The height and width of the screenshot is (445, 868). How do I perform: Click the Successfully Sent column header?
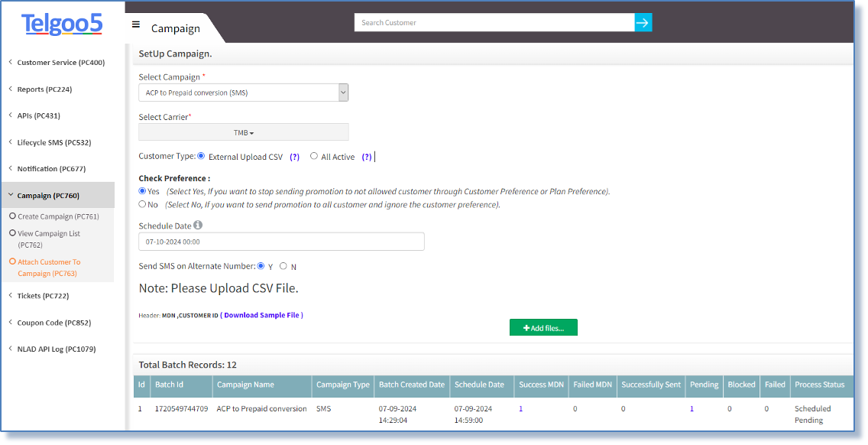[651, 385]
